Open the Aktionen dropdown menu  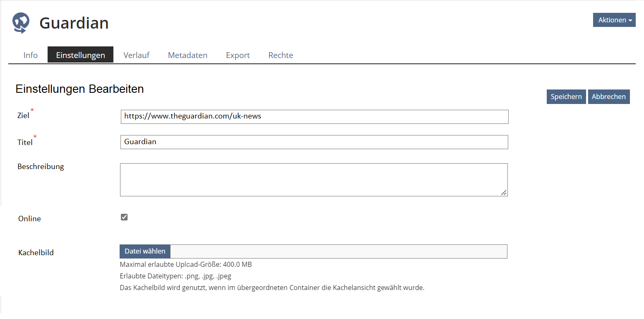614,20
